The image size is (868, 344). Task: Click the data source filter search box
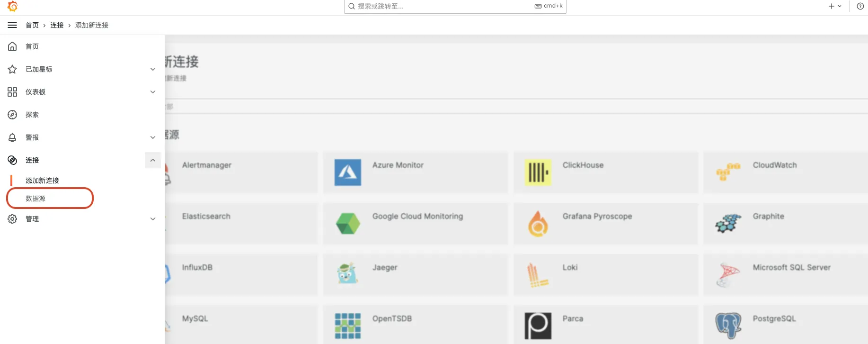point(516,106)
